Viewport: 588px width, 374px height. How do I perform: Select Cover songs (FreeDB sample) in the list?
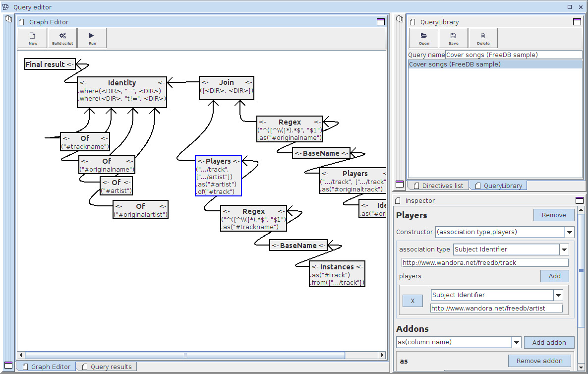click(x=455, y=64)
